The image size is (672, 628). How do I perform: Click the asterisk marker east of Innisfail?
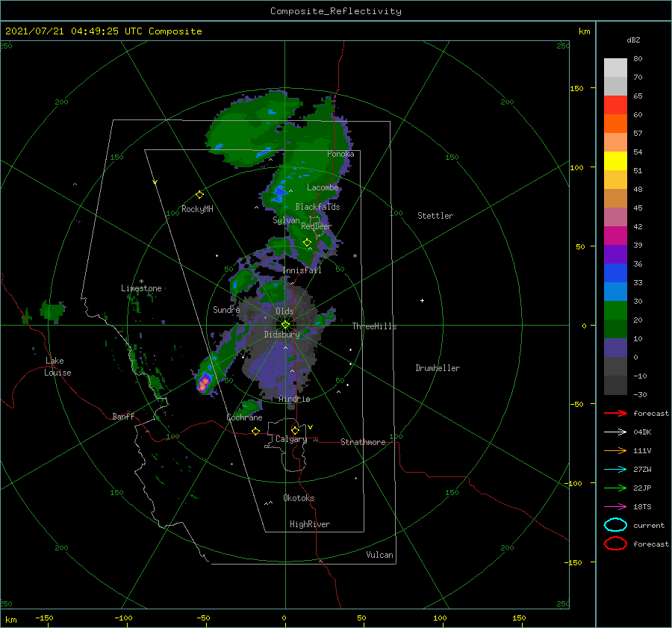click(355, 256)
